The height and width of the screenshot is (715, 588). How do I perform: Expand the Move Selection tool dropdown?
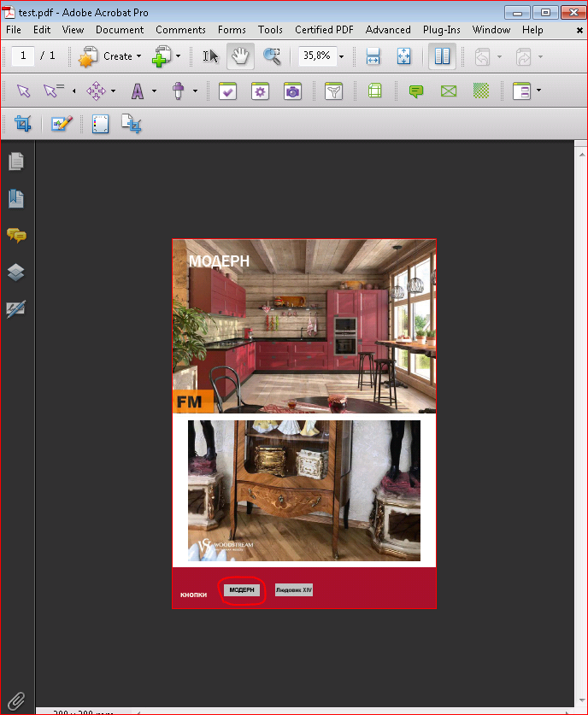click(113, 91)
